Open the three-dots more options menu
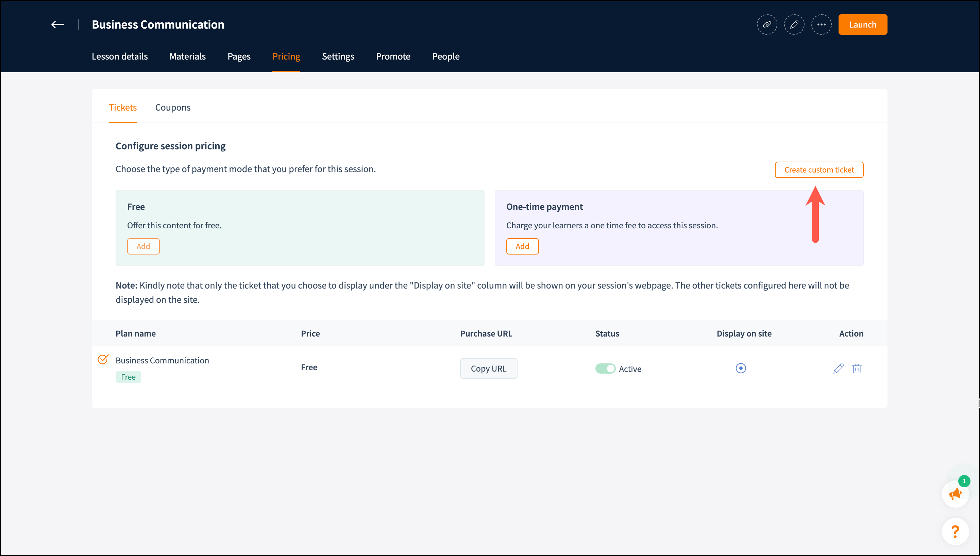 pyautogui.click(x=821, y=25)
